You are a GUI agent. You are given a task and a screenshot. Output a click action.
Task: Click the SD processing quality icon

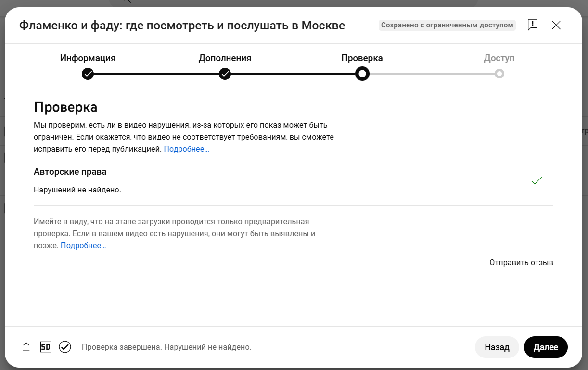pos(46,347)
